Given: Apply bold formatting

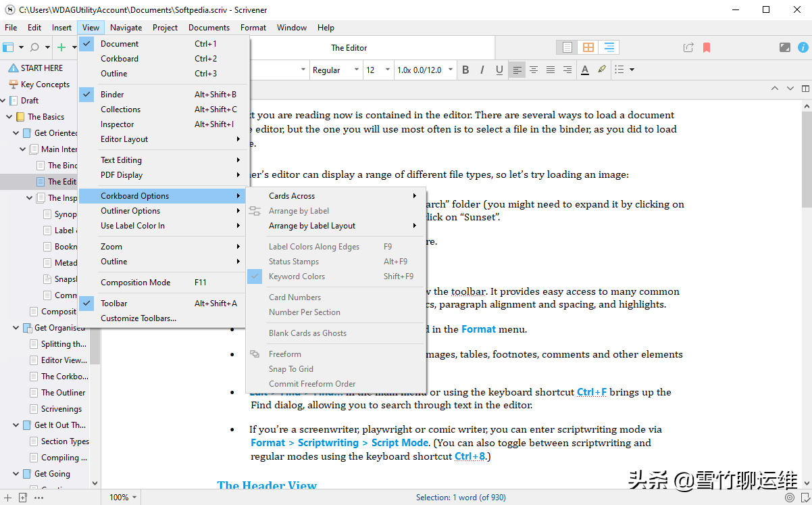Looking at the screenshot, I should point(465,70).
